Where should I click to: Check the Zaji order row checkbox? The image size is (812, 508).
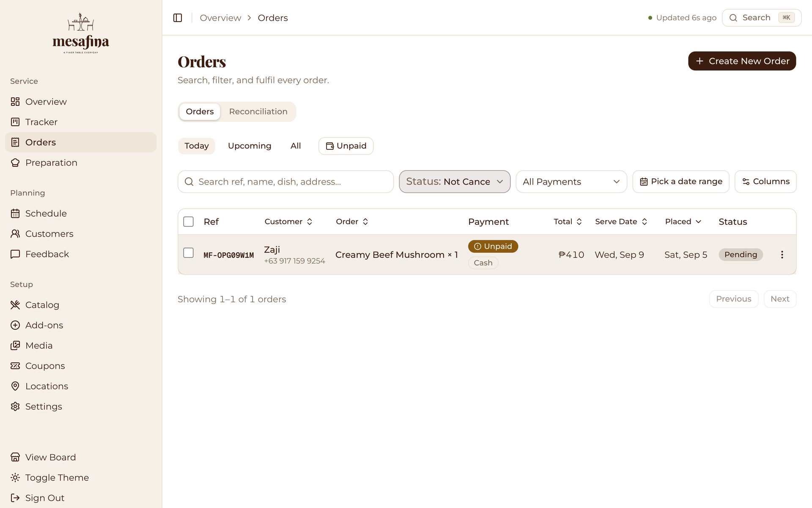click(x=188, y=253)
